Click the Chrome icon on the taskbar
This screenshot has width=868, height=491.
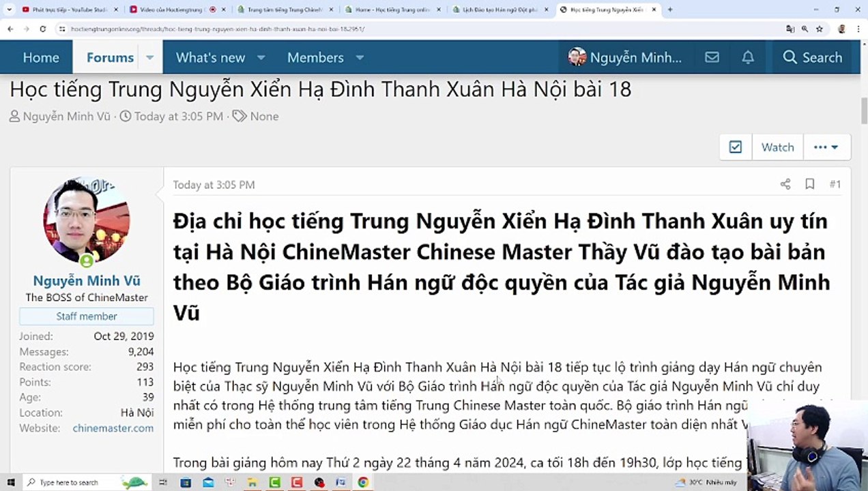click(363, 482)
